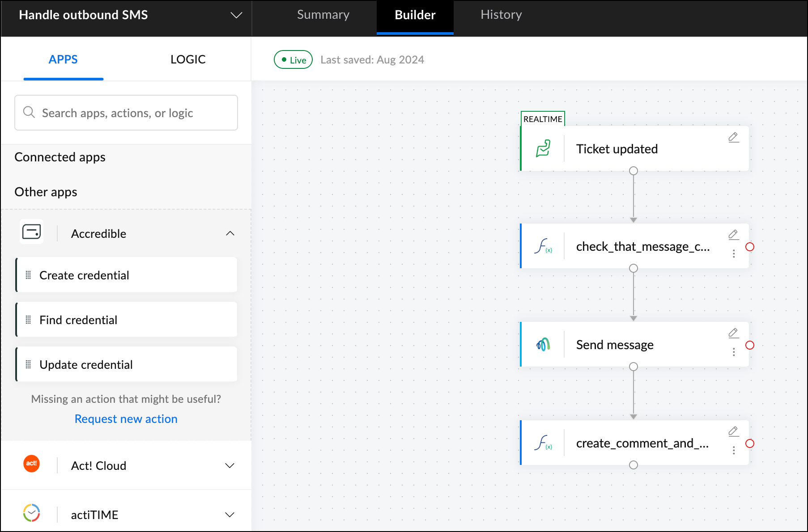Click the Act! Cloud app icon
This screenshot has width=808, height=532.
click(x=32, y=464)
